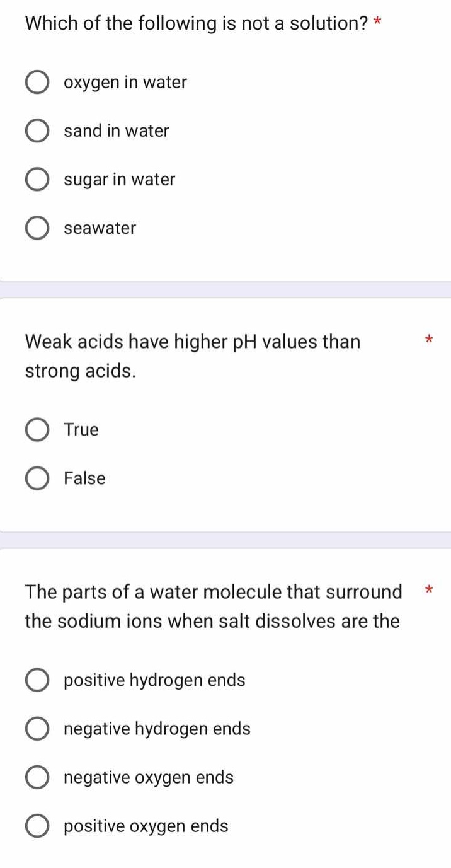
Task: Select positive hydrogen ends
Action: pos(37,680)
